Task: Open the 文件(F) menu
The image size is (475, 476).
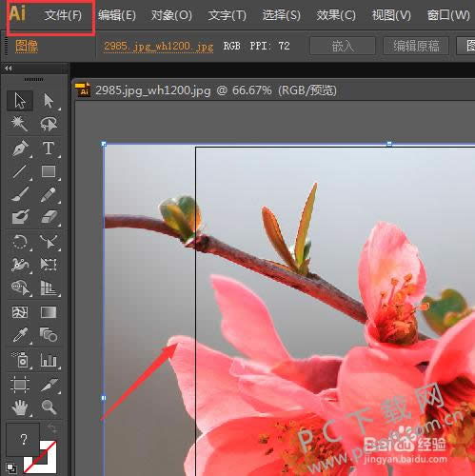Action: pos(63,15)
